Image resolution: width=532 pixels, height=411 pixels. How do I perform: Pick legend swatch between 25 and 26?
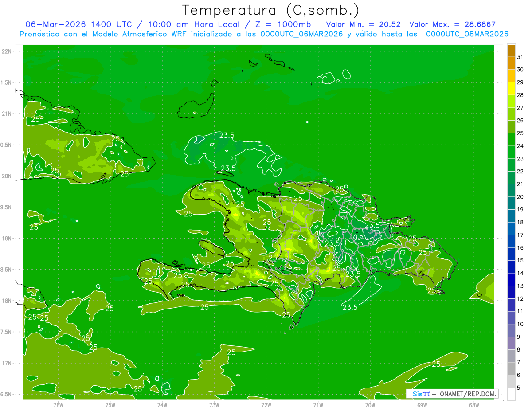511,127
